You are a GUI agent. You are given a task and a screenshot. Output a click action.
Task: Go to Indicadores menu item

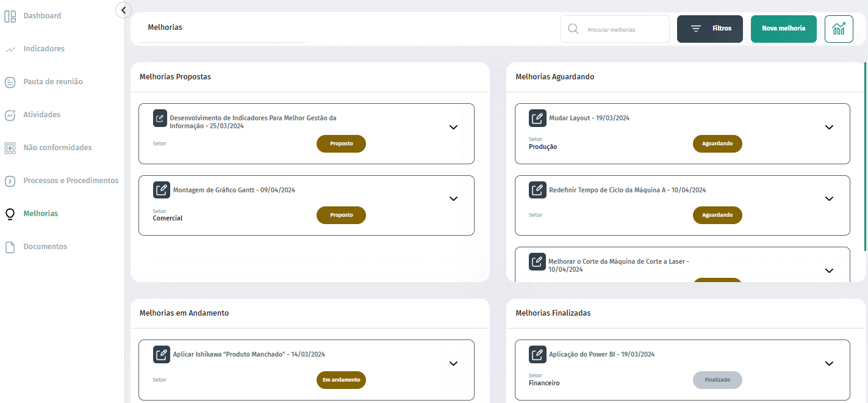44,49
